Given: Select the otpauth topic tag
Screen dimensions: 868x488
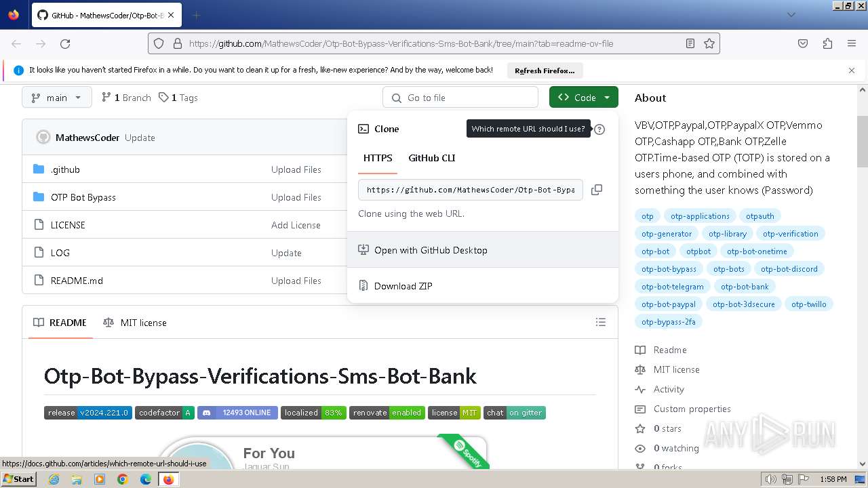Looking at the screenshot, I should 760,216.
